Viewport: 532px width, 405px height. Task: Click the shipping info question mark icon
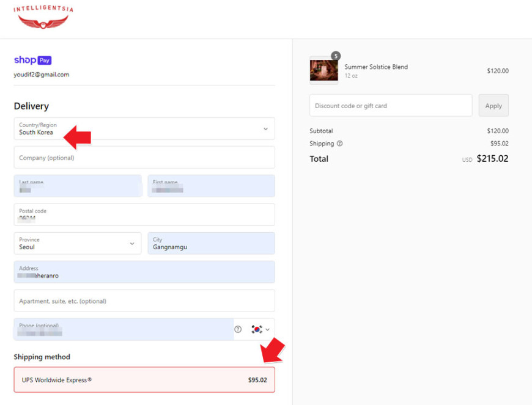click(339, 144)
